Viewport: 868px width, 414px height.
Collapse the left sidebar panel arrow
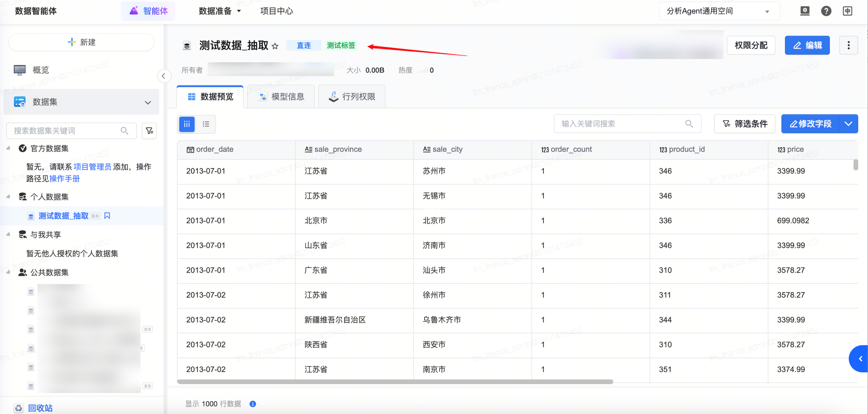(x=164, y=76)
